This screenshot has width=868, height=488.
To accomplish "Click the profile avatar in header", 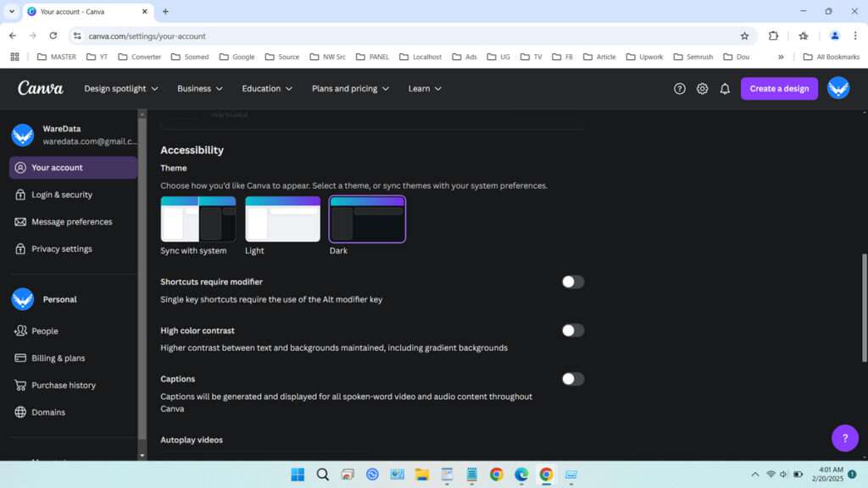I will (x=838, y=88).
